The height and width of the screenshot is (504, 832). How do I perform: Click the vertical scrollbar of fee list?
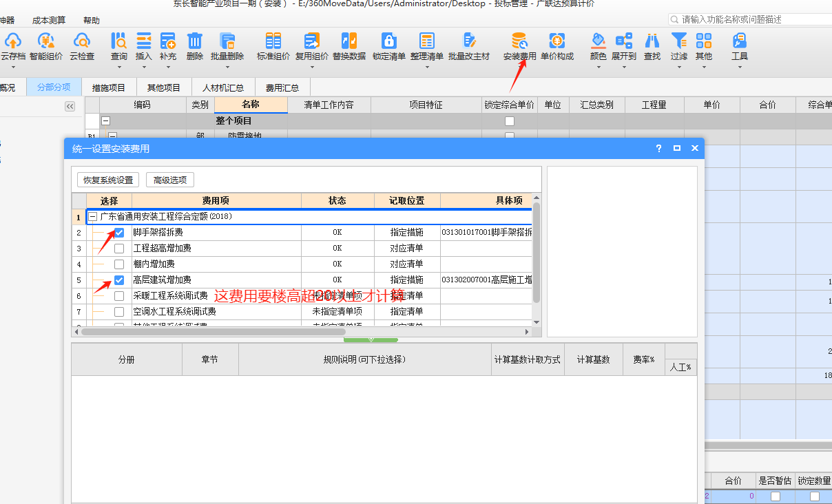(537, 252)
